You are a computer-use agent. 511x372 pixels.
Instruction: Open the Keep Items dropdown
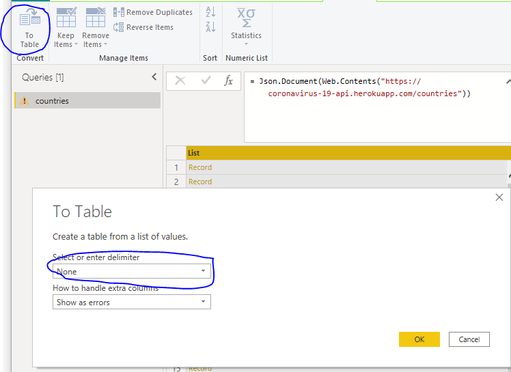66,28
